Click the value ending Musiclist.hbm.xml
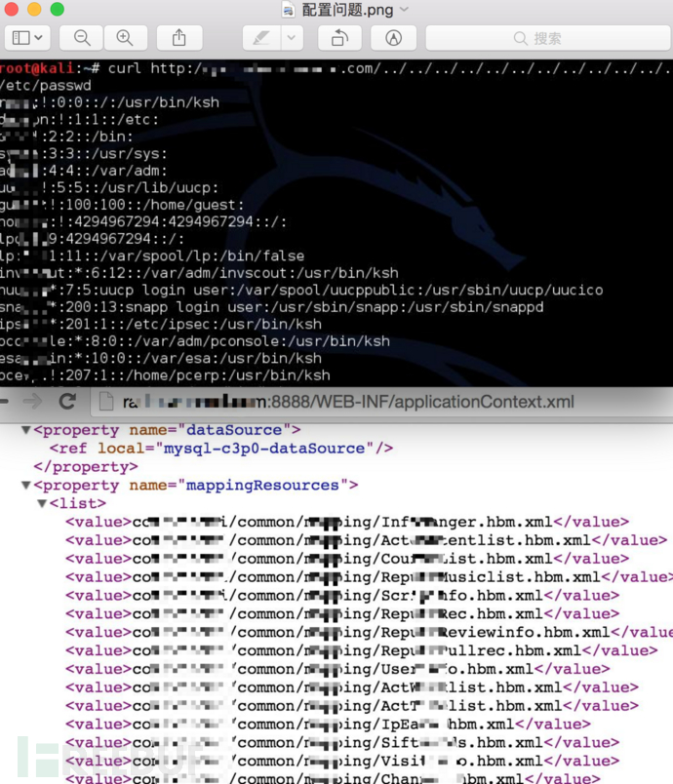The image size is (673, 784). 370,577
